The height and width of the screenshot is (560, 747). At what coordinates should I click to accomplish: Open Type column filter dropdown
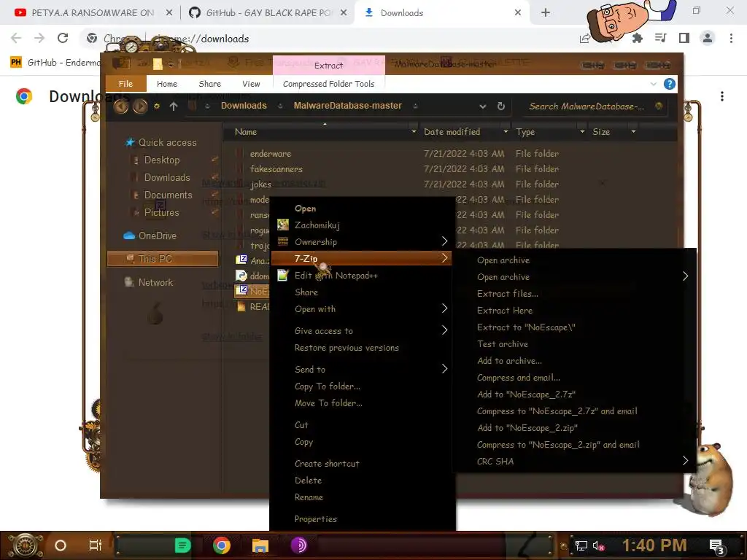[581, 131]
